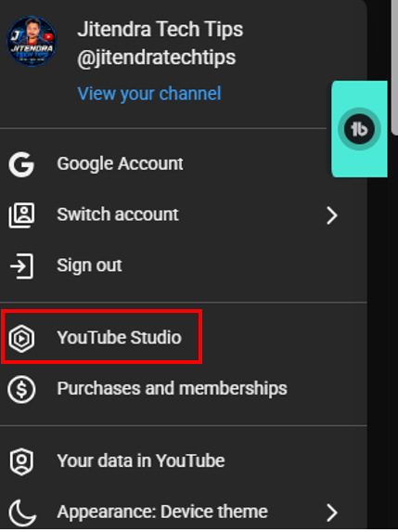Click the page scrollbar thumb

pyautogui.click(x=394, y=68)
